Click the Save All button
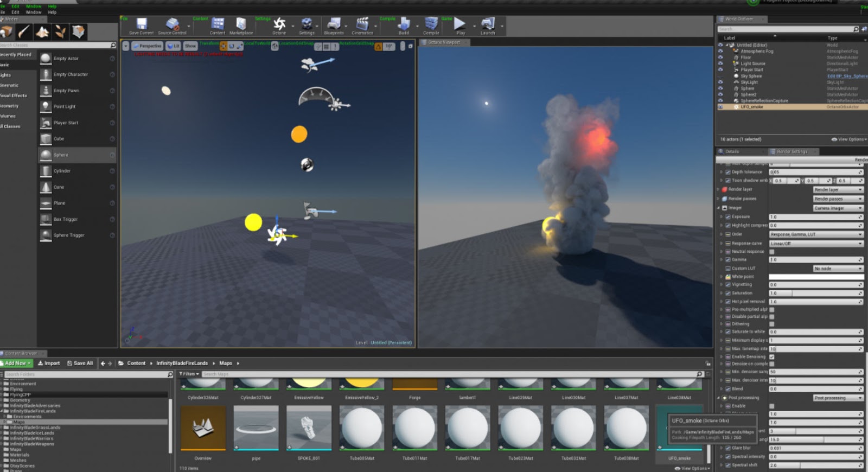The width and height of the screenshot is (868, 472). [x=80, y=363]
